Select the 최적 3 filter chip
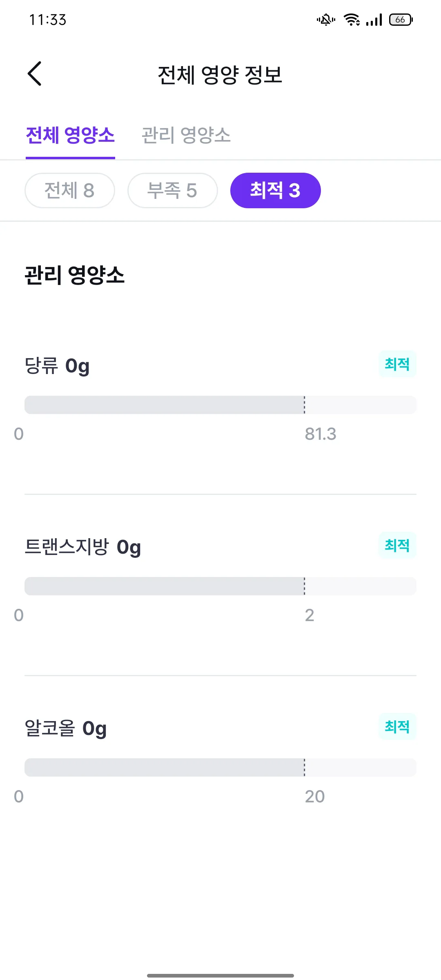This screenshot has width=441, height=980. (x=276, y=190)
